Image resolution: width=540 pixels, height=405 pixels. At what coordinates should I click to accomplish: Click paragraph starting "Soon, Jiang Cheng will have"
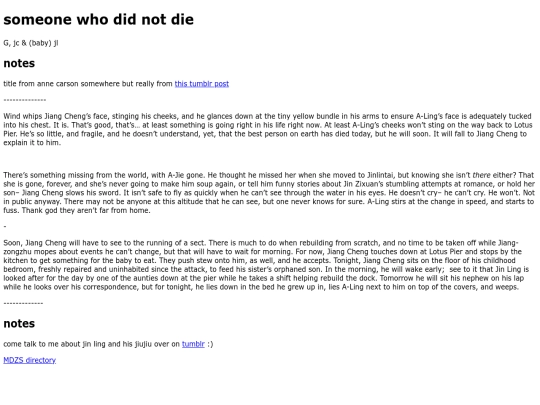click(263, 265)
